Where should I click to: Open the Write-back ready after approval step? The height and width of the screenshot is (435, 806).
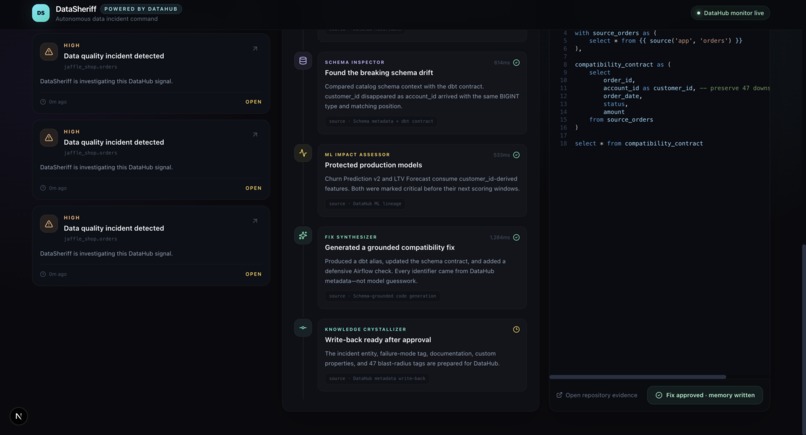[422, 355]
